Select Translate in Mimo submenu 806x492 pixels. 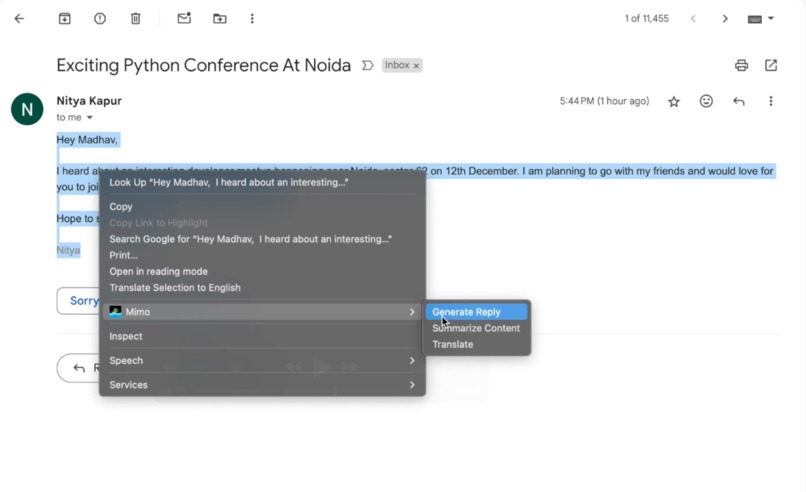(476, 344)
